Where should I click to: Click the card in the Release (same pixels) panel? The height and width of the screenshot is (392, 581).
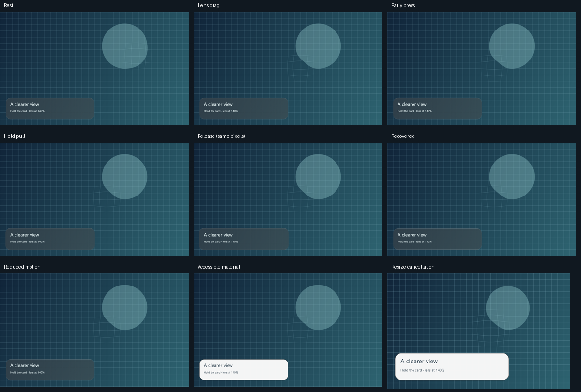click(x=244, y=239)
